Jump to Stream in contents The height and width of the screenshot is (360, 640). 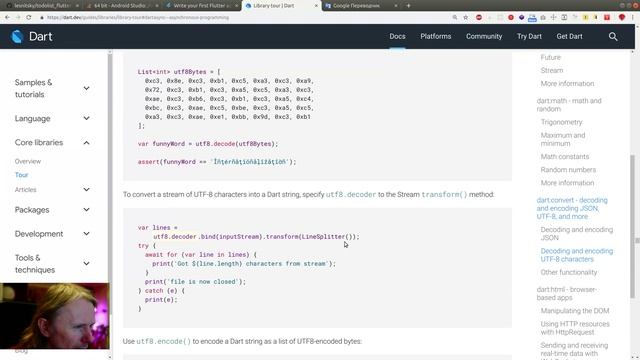(x=552, y=70)
